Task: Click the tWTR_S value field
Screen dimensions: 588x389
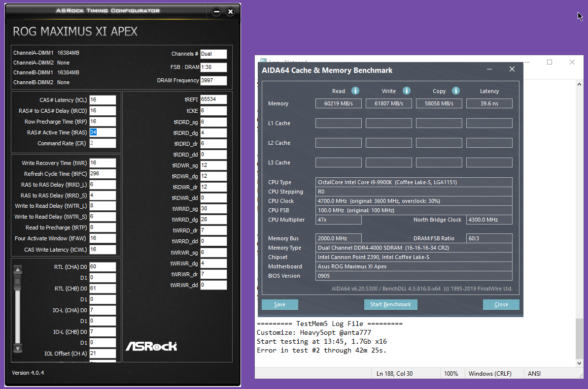Action: pos(103,217)
